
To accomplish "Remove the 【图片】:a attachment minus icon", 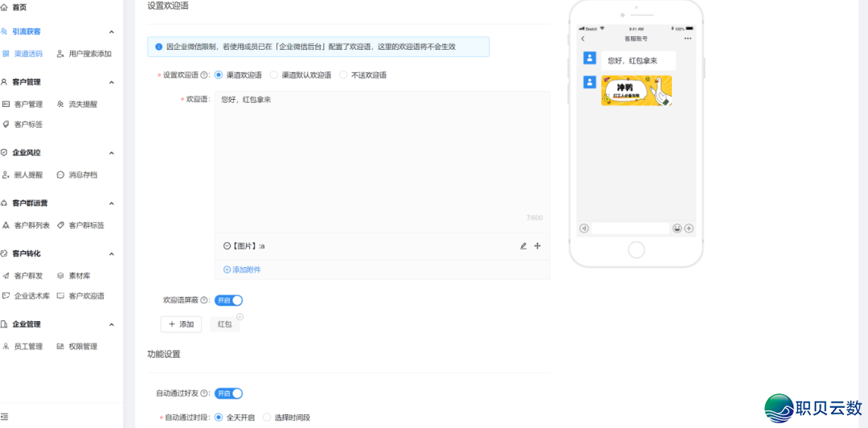I will [x=227, y=245].
